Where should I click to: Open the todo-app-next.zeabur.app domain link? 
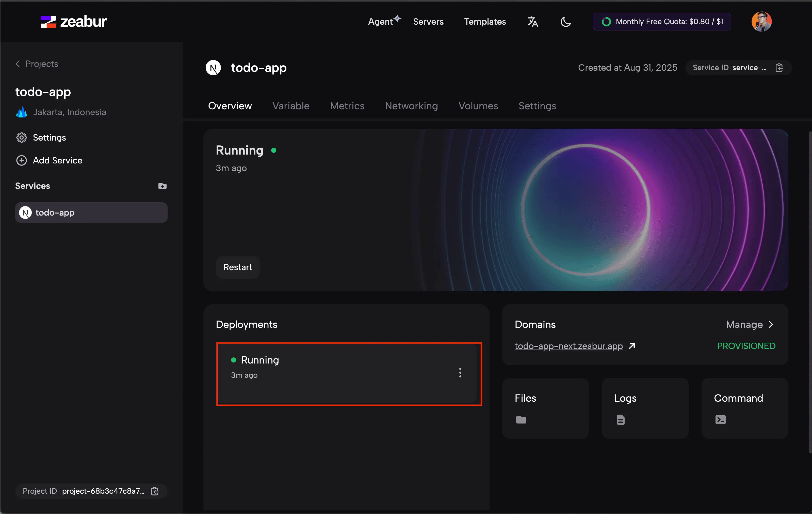569,346
